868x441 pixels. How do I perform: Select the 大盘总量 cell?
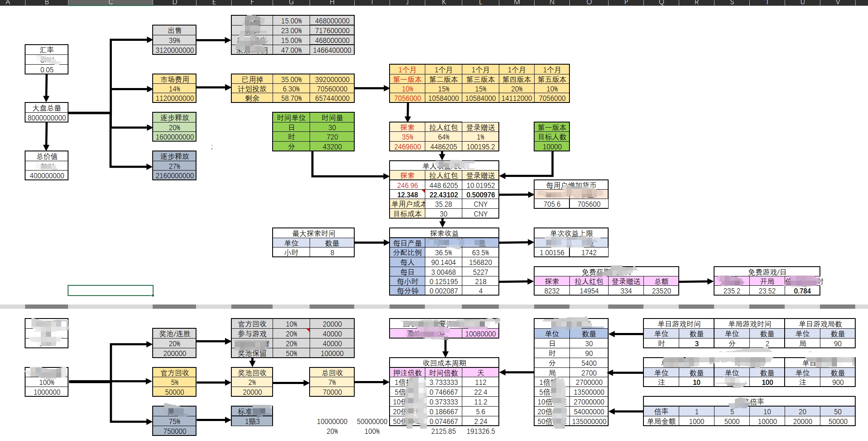pyautogui.click(x=47, y=108)
